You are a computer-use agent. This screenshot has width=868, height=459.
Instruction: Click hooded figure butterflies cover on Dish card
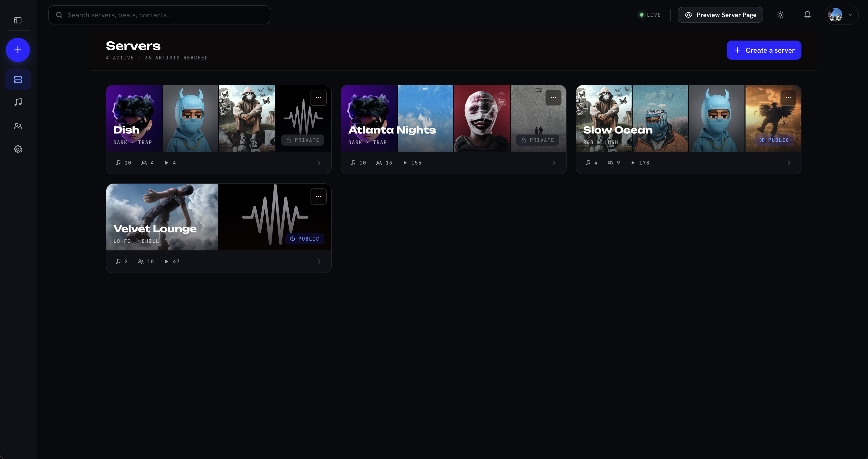click(x=247, y=118)
